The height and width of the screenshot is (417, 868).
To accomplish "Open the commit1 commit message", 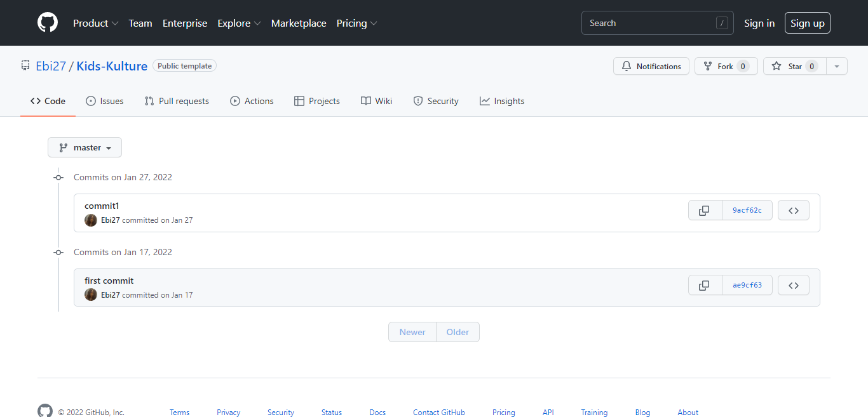I will [102, 206].
